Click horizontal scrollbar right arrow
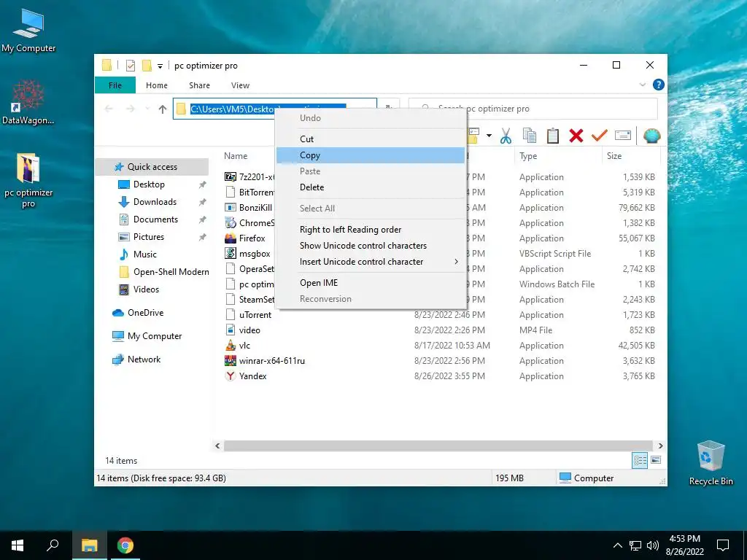The image size is (747, 560). coord(660,446)
